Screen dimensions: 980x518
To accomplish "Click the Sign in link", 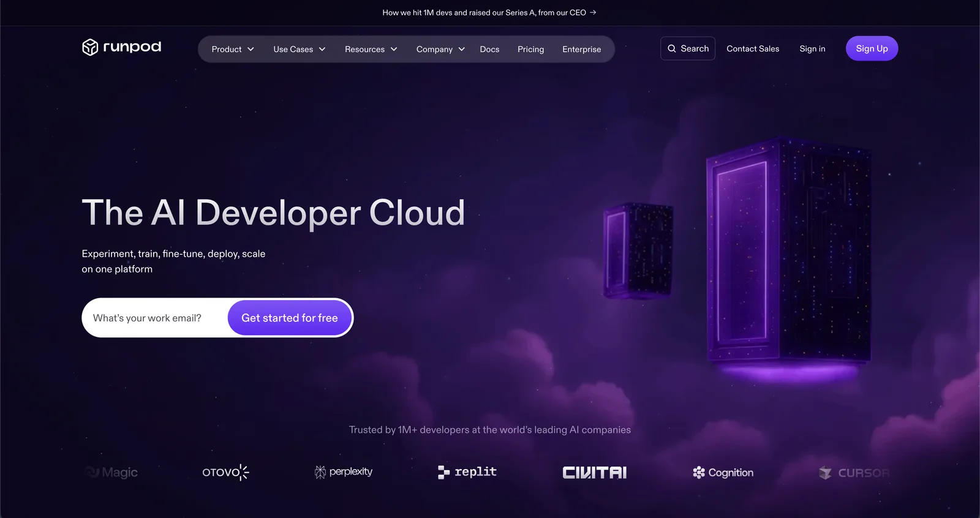I will pyautogui.click(x=812, y=48).
